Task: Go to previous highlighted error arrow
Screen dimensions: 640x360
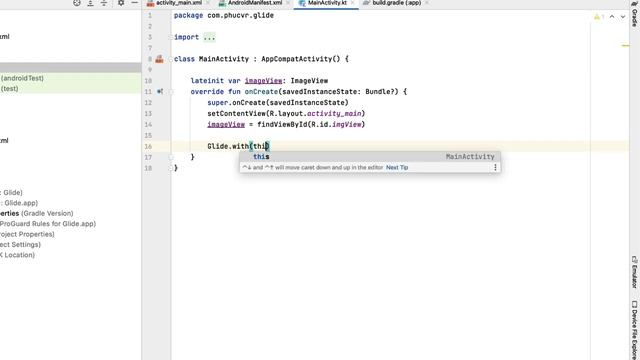Action: 612,17
